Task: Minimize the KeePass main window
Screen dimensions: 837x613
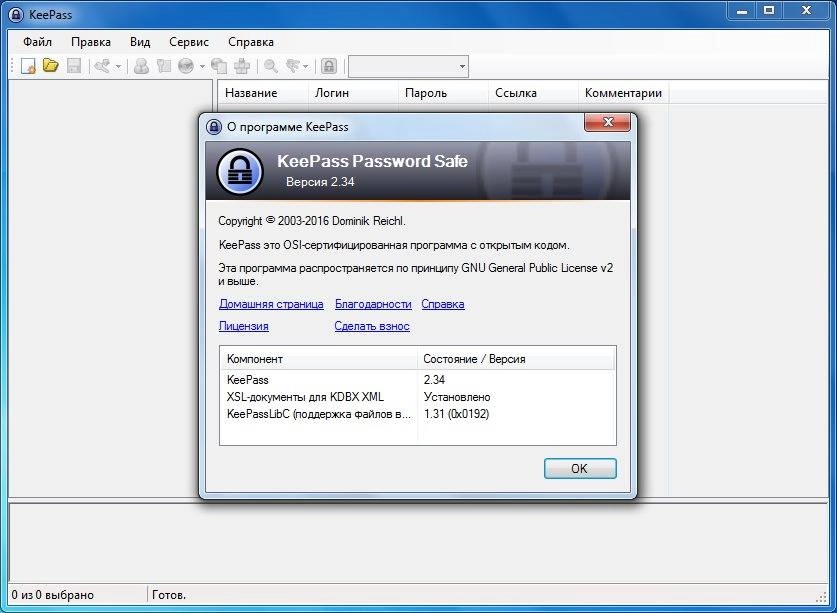Action: [742, 11]
